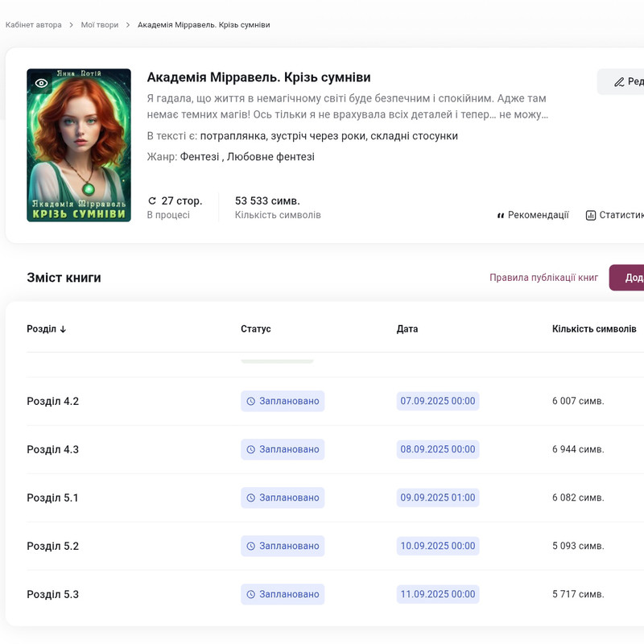This screenshot has width=644, height=644.
Task: Click the 5 717 симв. value
Action: (x=578, y=594)
